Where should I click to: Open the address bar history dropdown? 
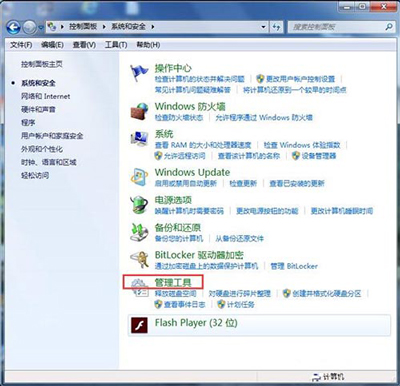click(263, 27)
